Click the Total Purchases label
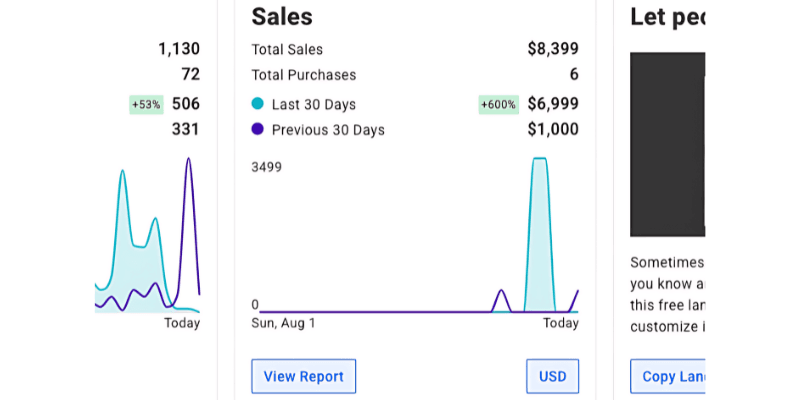This screenshot has width=800, height=400. (304, 75)
